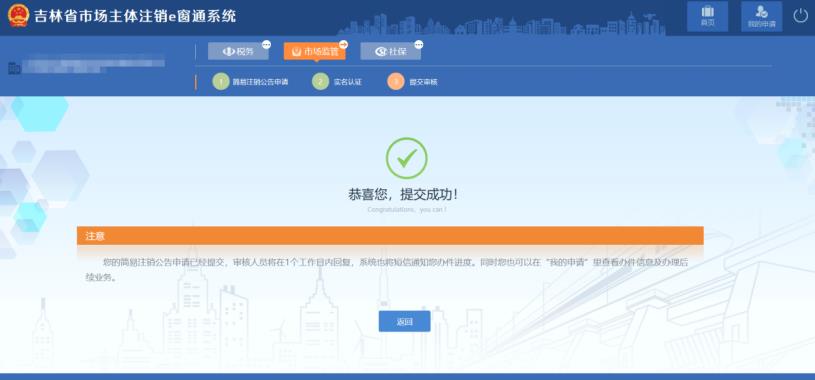
Task: Click the arrow badge on 市场监管 tab
Action: click(344, 45)
